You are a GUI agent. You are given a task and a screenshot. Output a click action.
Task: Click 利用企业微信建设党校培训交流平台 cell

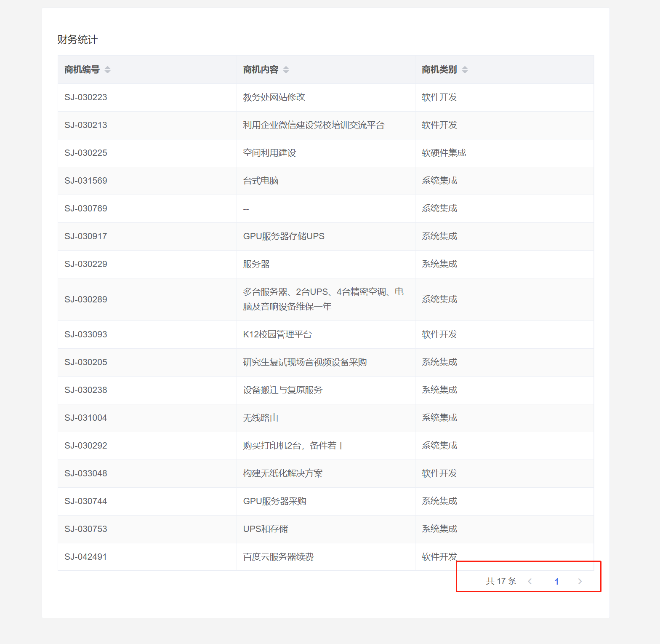(x=326, y=125)
